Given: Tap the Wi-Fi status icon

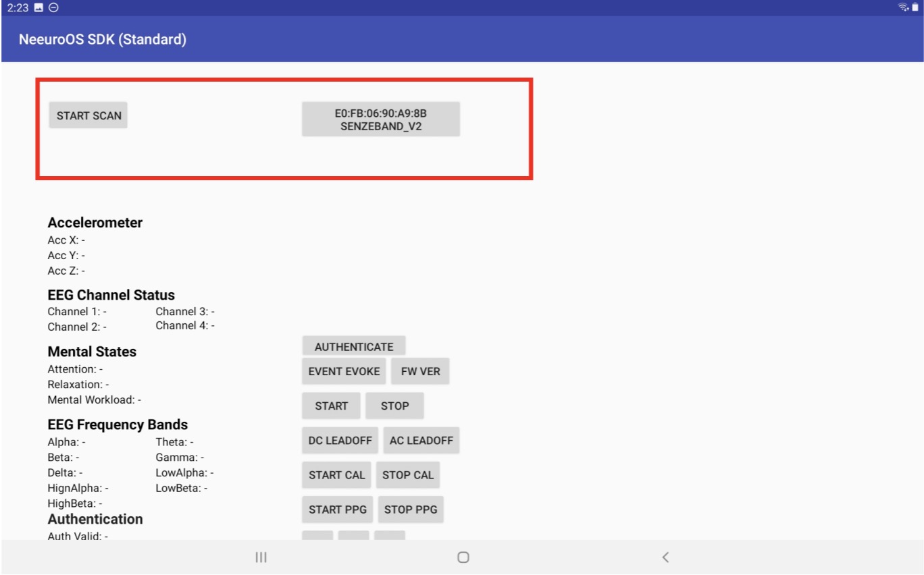Looking at the screenshot, I should point(902,7).
